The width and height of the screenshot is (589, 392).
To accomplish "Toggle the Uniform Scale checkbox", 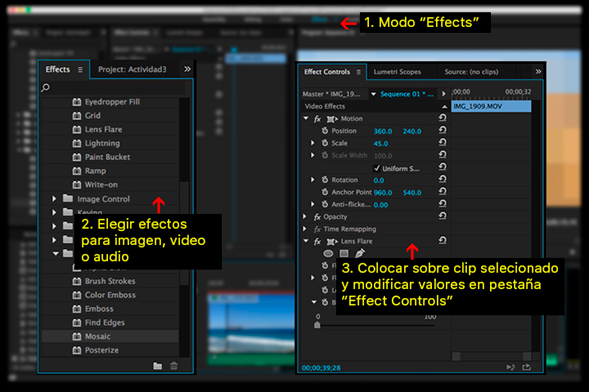I will 377,168.
